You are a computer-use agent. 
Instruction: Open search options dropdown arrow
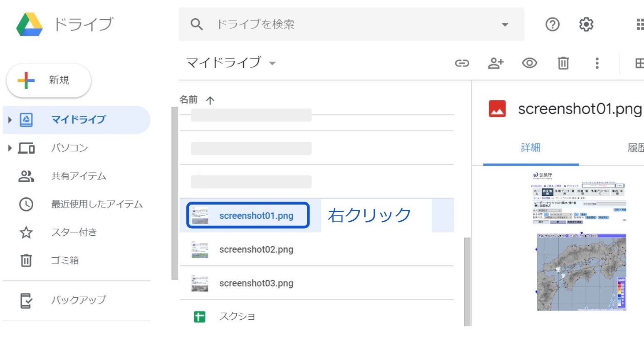pos(505,25)
